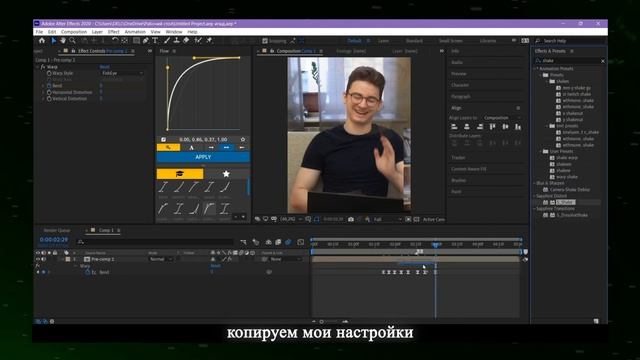Click the yellow top curve handle in Flow

click(x=194, y=58)
